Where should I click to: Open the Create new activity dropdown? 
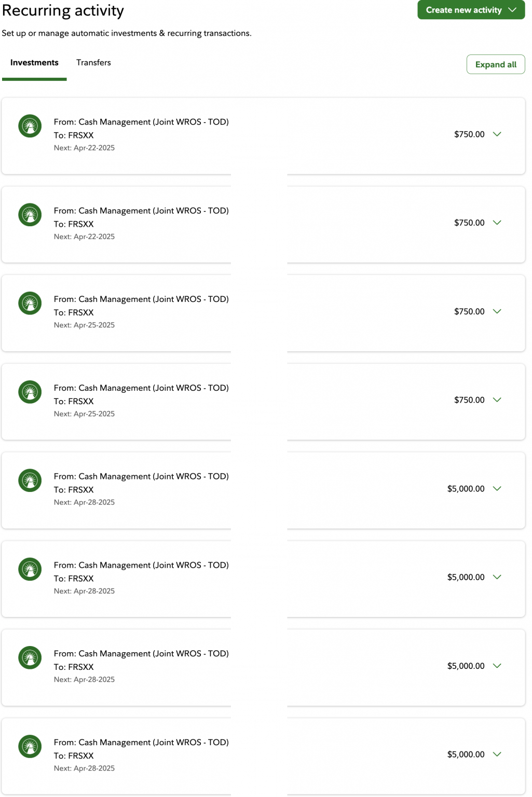[x=470, y=9]
